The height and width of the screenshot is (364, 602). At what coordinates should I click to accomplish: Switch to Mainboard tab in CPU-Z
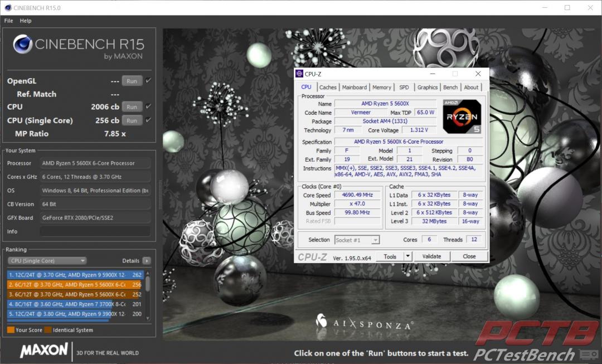coord(355,88)
